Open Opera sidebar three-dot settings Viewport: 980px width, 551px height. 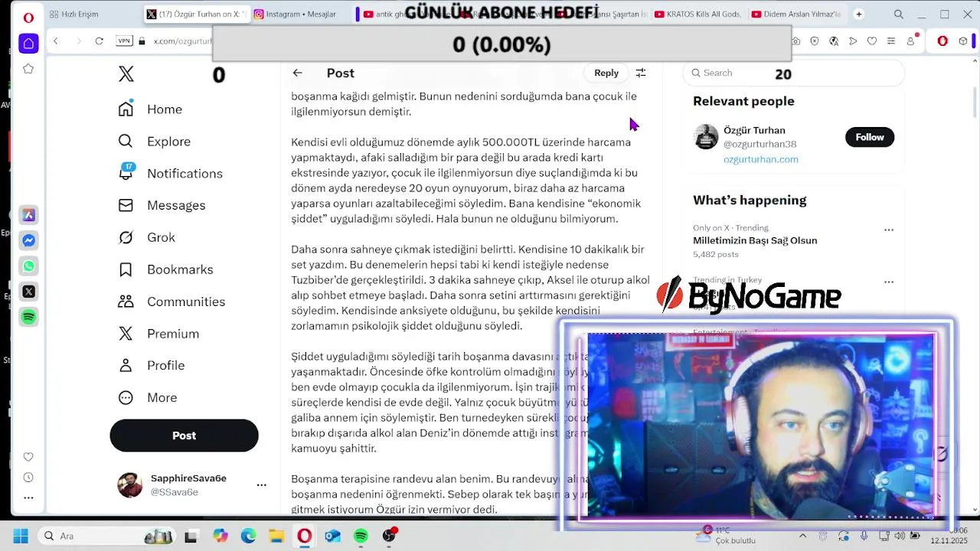(28, 497)
